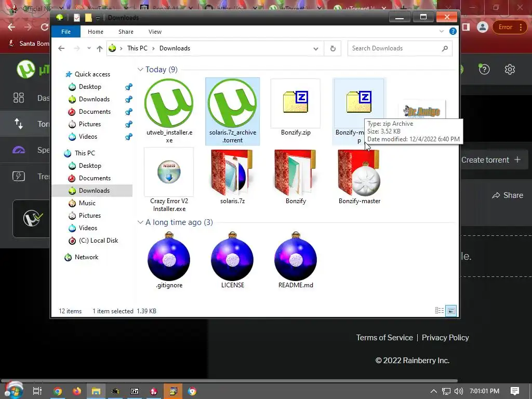Click Downloads in the address breadcrumb
Screen dimensions: 532x399
(x=175, y=48)
